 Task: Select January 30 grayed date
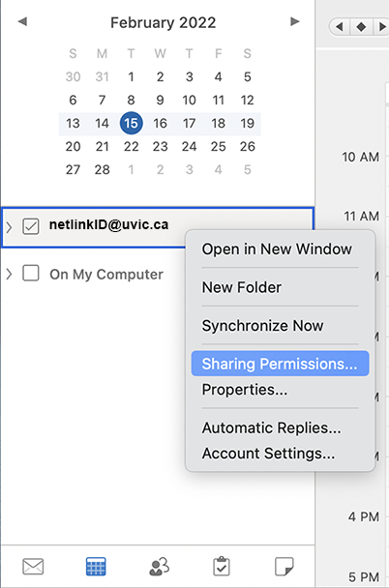[x=73, y=76]
